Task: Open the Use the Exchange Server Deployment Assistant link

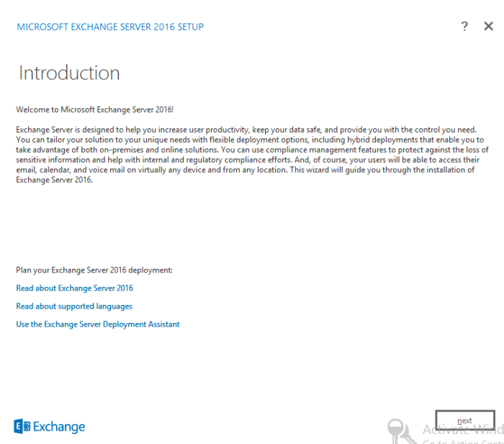Action: pyautogui.click(x=98, y=324)
